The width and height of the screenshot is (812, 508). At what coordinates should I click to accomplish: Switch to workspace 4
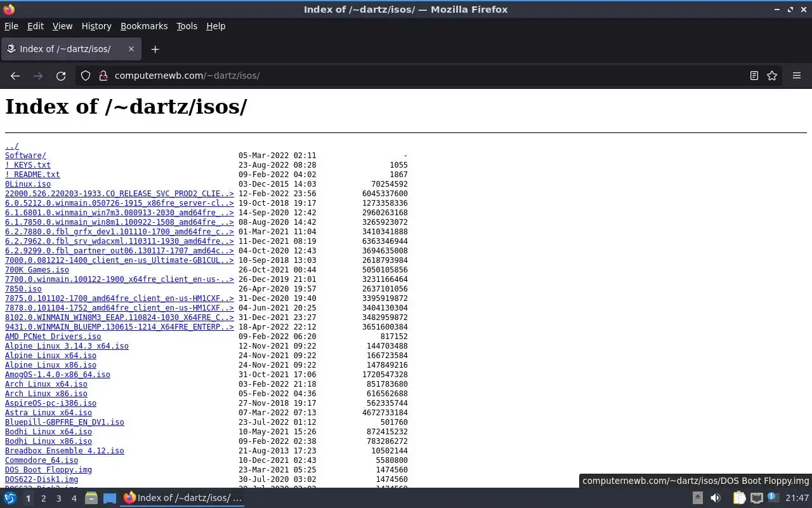[74, 498]
